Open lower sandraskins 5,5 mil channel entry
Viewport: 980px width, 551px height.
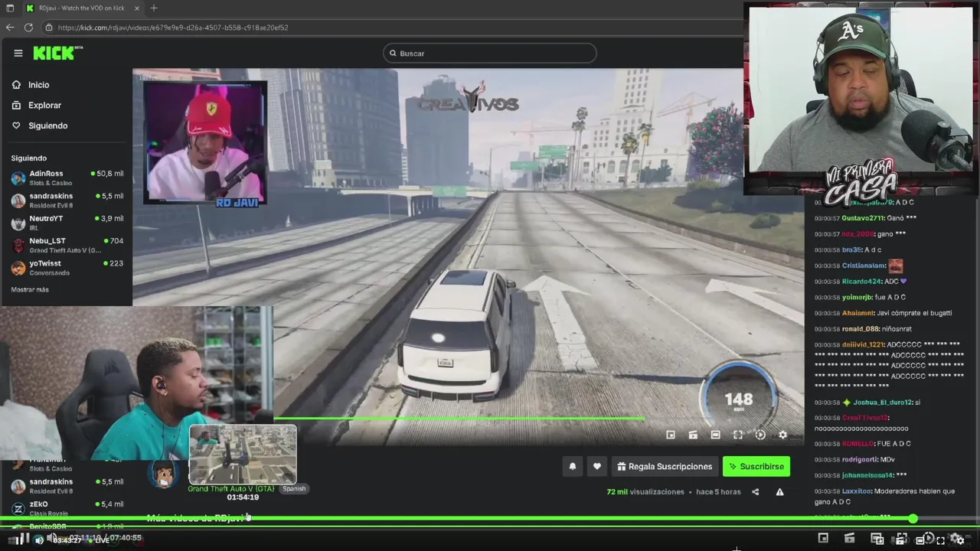click(x=67, y=486)
